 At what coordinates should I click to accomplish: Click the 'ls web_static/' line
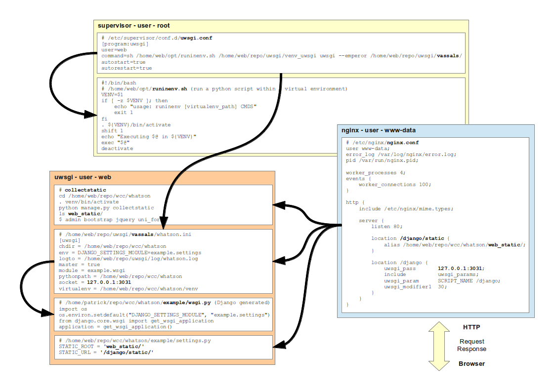click(81, 214)
